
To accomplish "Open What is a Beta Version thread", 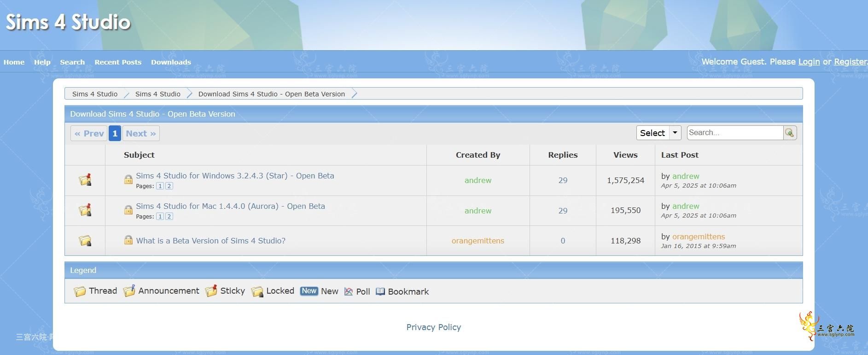I will tap(210, 241).
